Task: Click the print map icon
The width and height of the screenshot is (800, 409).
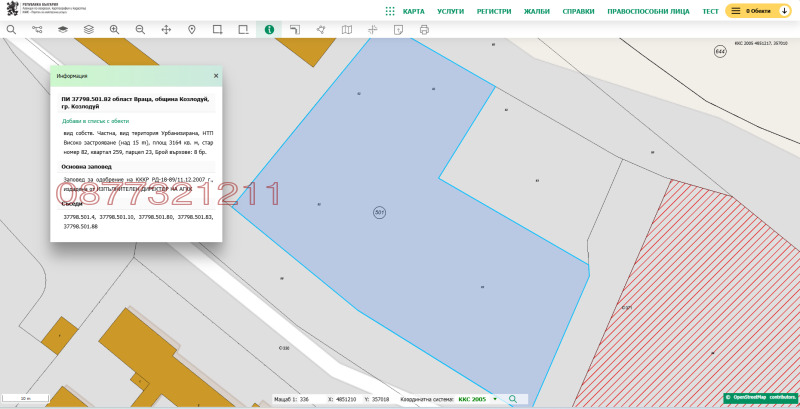Action: [424, 30]
